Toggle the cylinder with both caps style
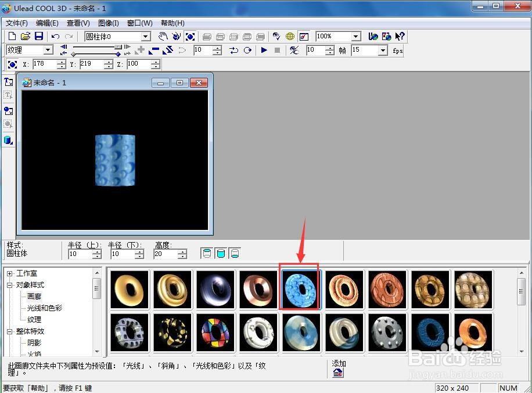 coord(221,253)
